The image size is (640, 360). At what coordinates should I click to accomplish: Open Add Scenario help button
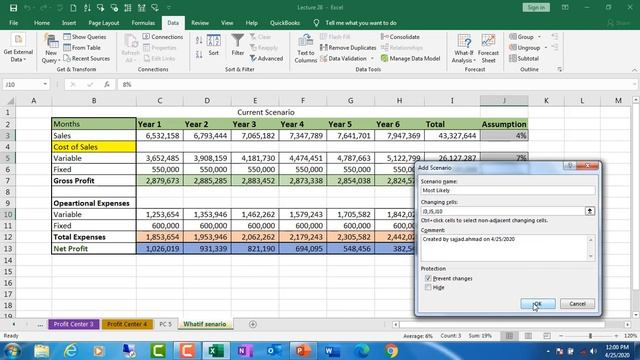tap(570, 166)
